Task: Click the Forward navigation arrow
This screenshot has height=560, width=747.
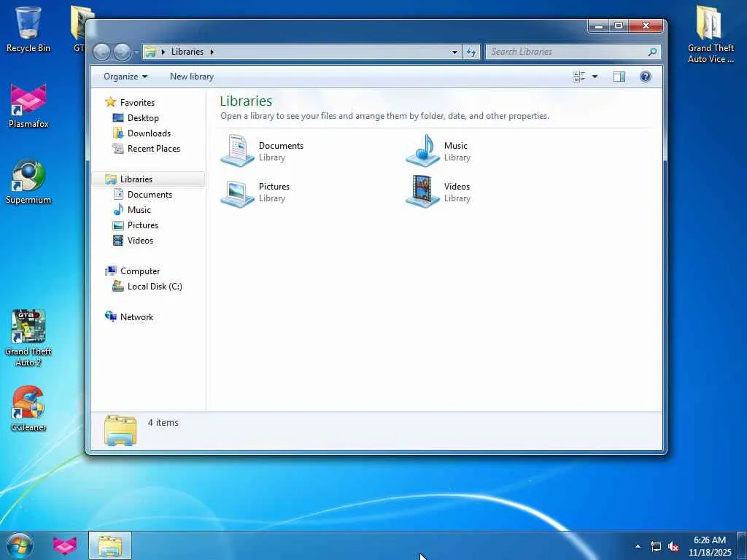Action: click(x=122, y=52)
